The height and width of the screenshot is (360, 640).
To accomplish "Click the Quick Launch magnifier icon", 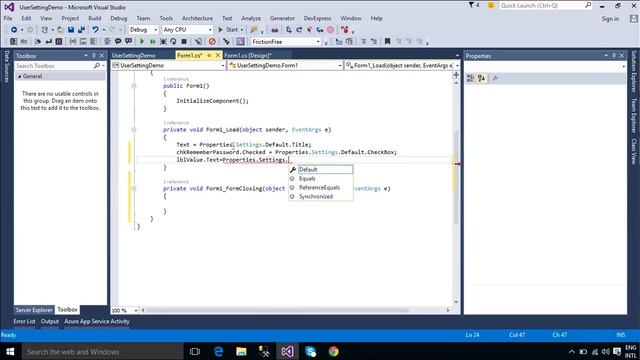I will (x=588, y=5).
